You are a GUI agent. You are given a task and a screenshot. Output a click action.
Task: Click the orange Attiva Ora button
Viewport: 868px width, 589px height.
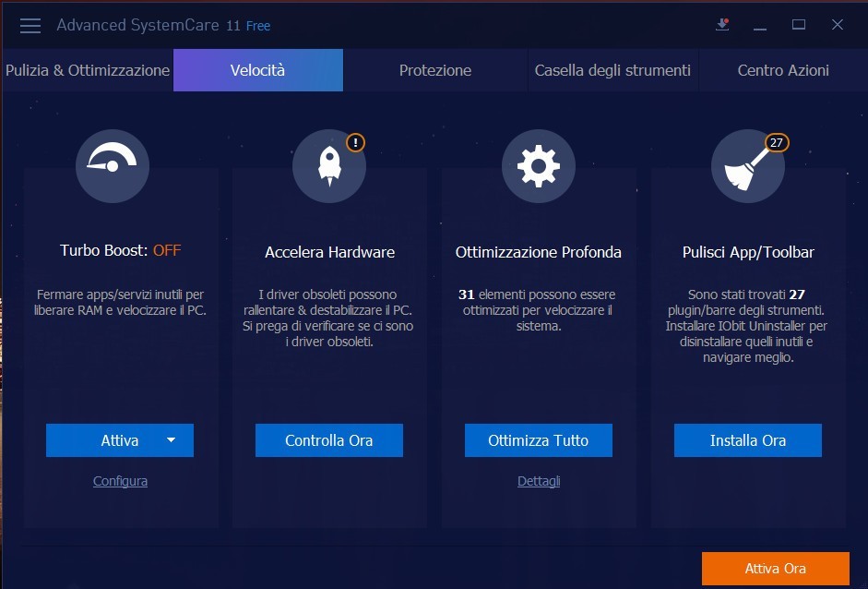pyautogui.click(x=775, y=569)
